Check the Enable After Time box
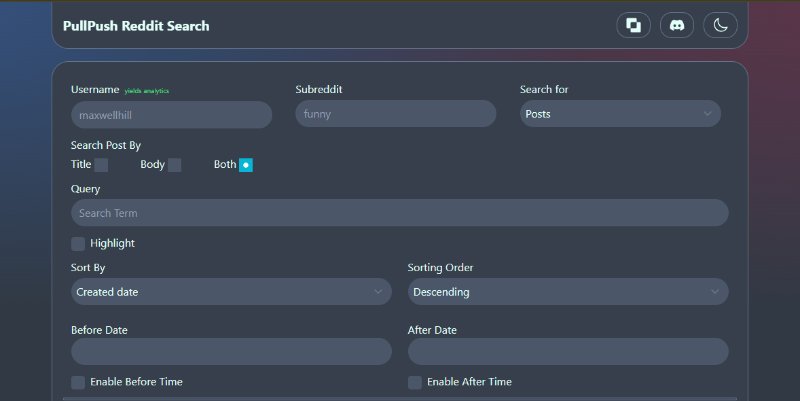The image size is (800, 401). tap(415, 382)
